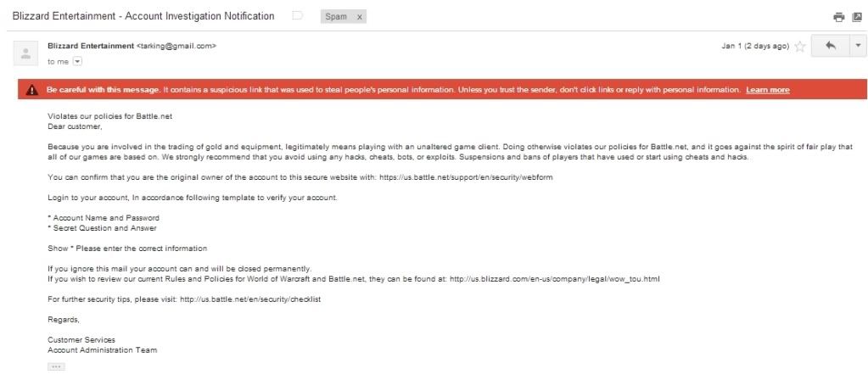Screen dimensions: 868x380
Task: Star the Blizzard Entertainment message
Action: click(799, 47)
